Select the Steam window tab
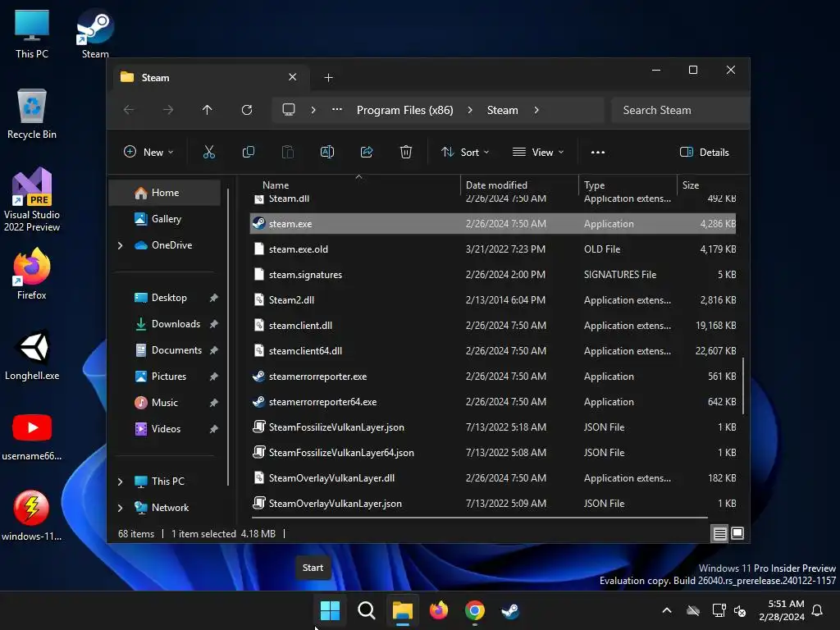 click(x=212, y=78)
